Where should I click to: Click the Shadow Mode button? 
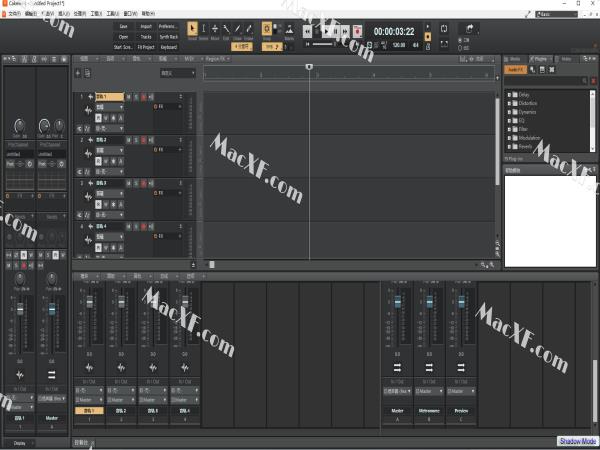(x=577, y=441)
